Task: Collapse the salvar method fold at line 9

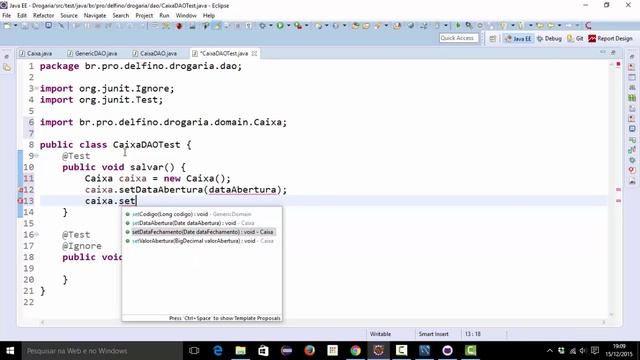Action: [36, 156]
